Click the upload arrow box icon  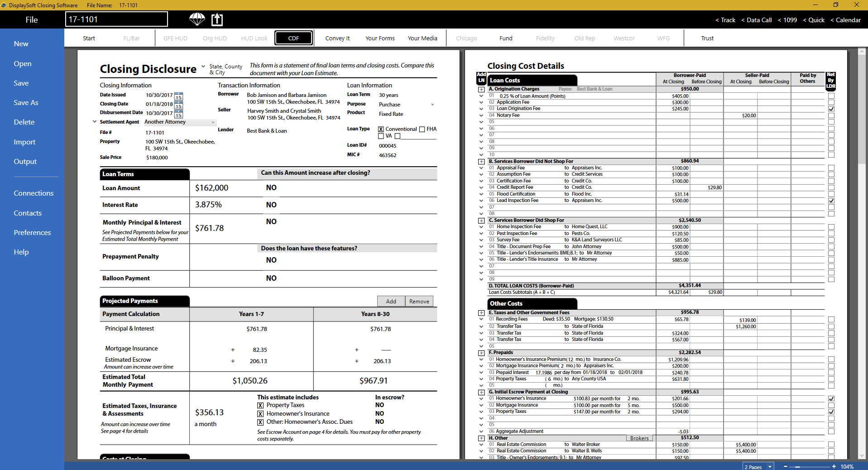point(217,19)
